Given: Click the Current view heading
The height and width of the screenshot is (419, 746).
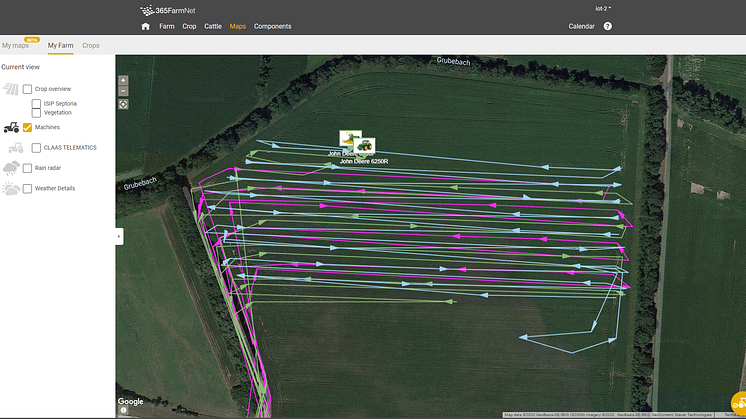Looking at the screenshot, I should (20, 67).
